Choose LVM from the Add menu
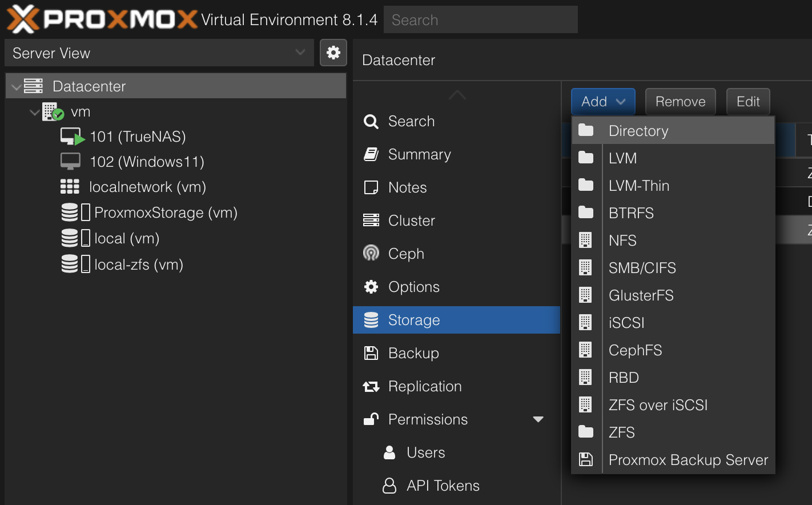This screenshot has height=505, width=812. [x=674, y=158]
